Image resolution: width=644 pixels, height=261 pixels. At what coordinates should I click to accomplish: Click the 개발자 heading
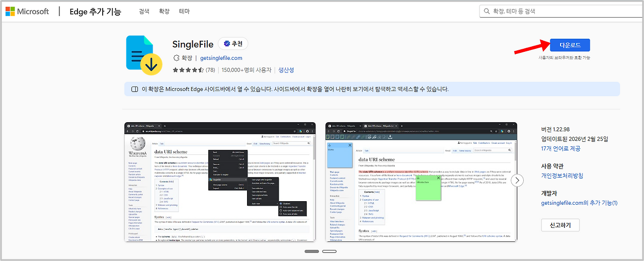pos(550,193)
